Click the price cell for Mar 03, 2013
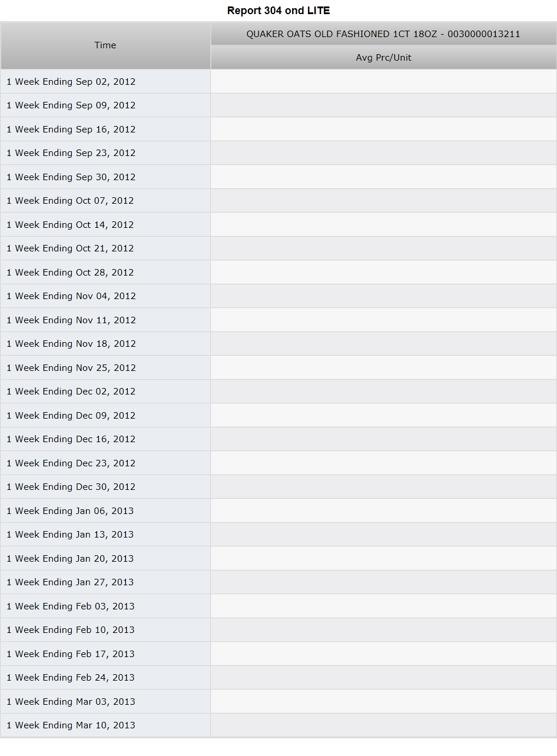Screen dimensions: 557x756 [383, 702]
